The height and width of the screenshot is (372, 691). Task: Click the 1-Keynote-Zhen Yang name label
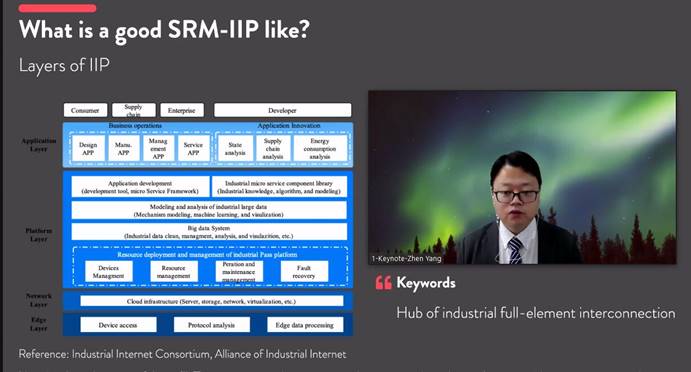pyautogui.click(x=406, y=259)
